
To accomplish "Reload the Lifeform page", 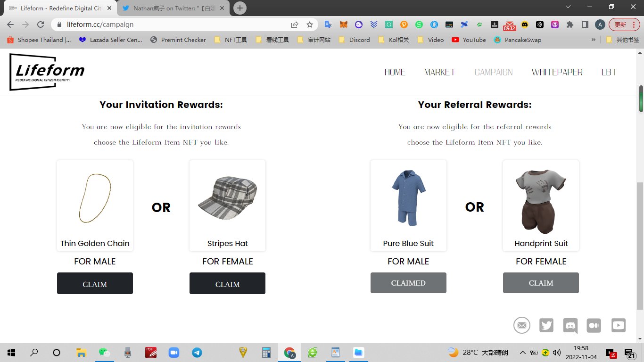I will [41, 25].
